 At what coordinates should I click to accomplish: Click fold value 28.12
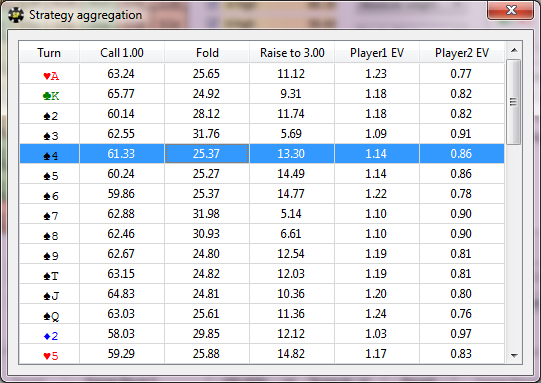point(206,114)
